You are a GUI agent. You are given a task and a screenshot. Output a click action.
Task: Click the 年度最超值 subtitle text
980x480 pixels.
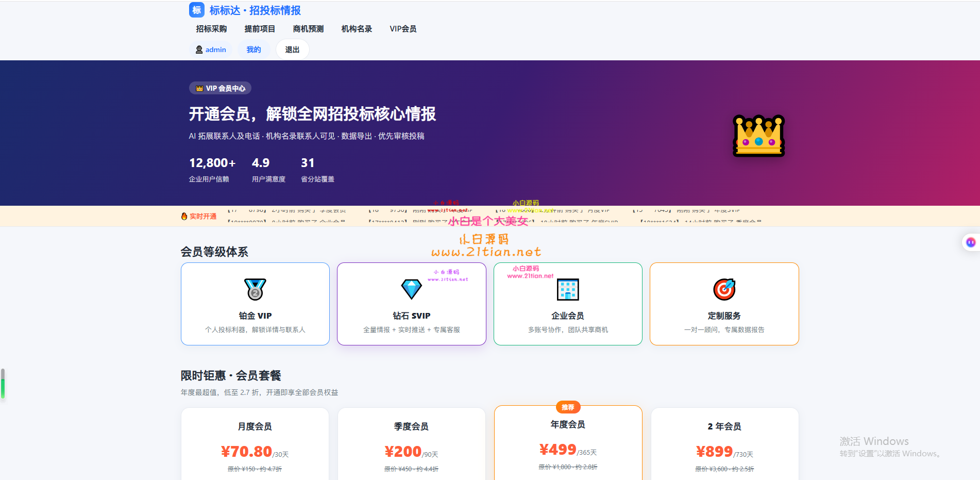tap(259, 392)
